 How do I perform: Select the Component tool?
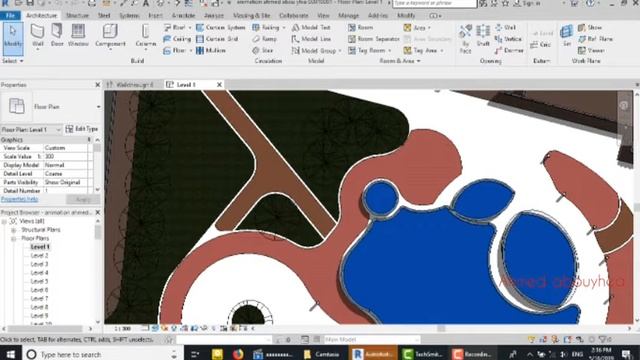(x=110, y=36)
